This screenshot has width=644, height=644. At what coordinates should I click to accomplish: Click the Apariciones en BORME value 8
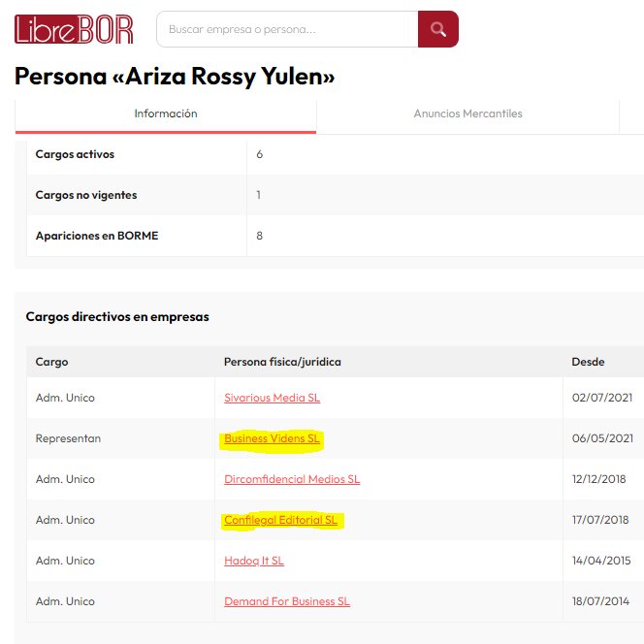click(x=260, y=236)
